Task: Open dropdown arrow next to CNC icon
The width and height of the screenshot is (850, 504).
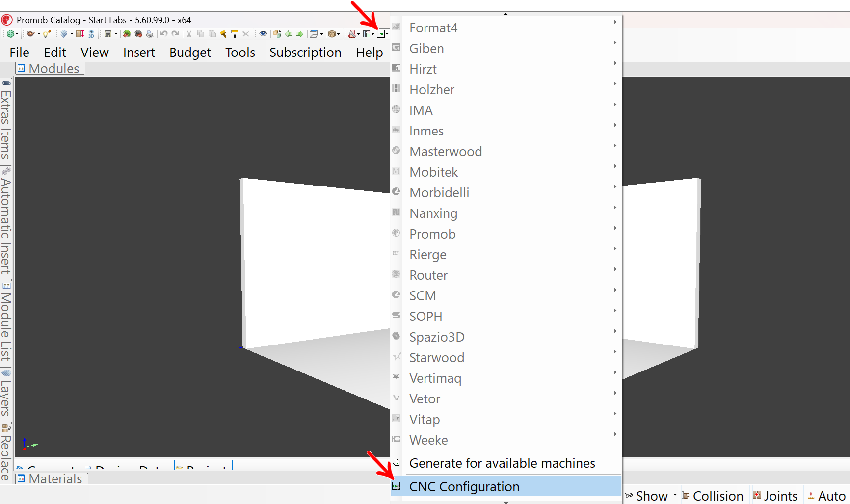Action: 387,34
